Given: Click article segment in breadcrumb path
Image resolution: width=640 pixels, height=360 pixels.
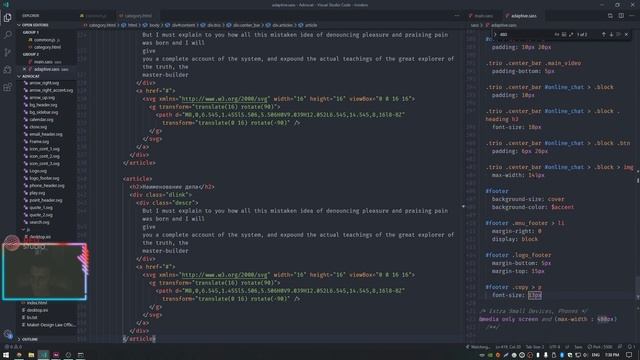Looking at the screenshot, I should (311, 25).
